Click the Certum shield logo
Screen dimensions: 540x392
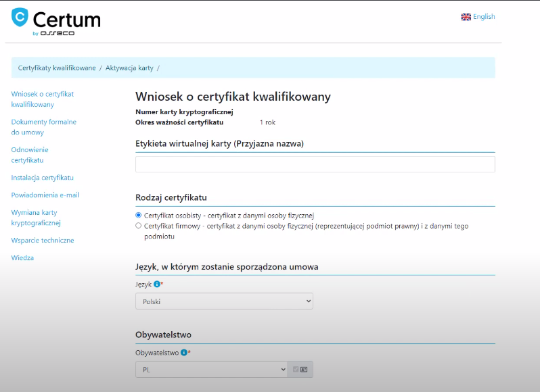pyautogui.click(x=20, y=17)
